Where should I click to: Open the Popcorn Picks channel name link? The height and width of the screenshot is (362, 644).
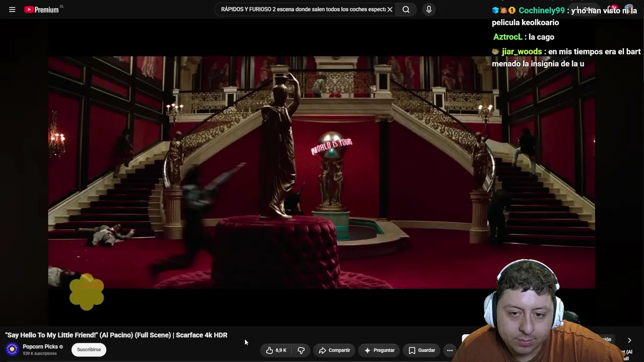(40, 346)
